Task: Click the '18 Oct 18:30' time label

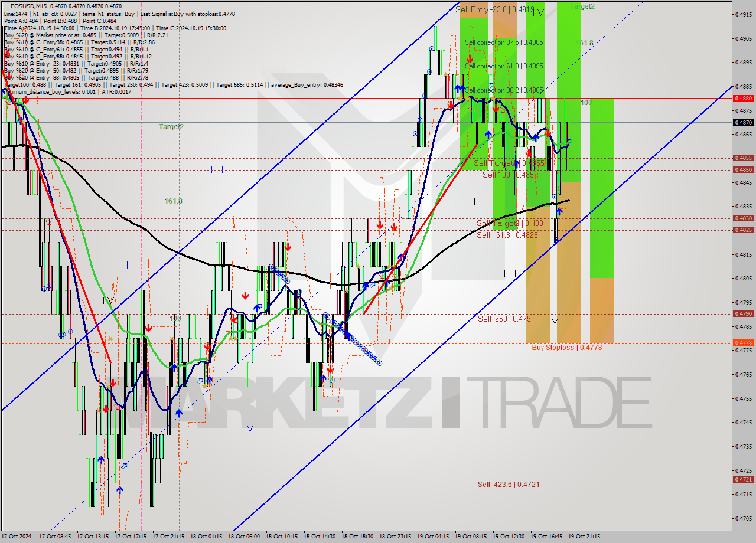Action: pos(357,537)
